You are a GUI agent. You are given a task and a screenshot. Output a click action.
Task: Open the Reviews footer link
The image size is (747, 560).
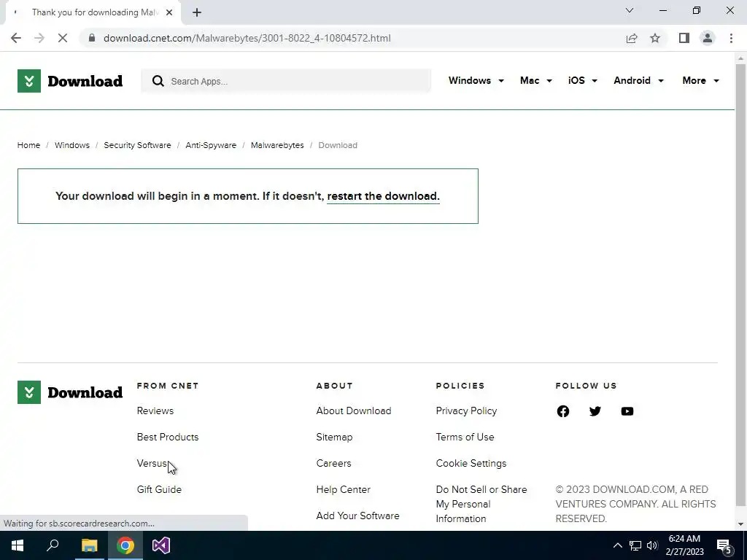[x=155, y=411]
